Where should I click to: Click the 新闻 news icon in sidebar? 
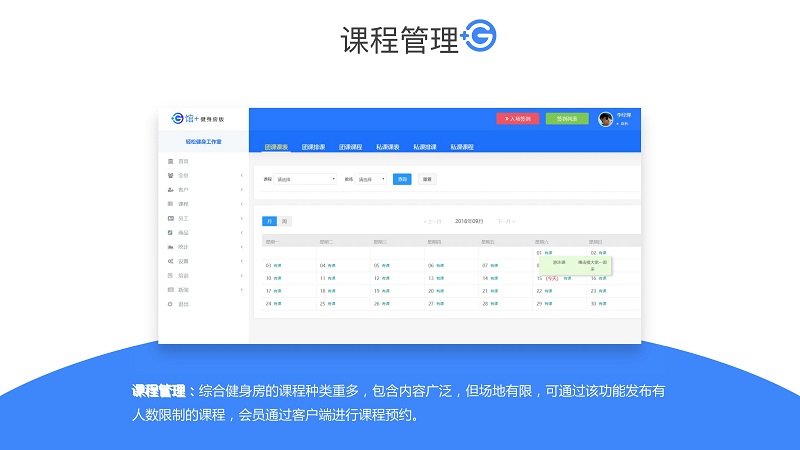point(170,290)
